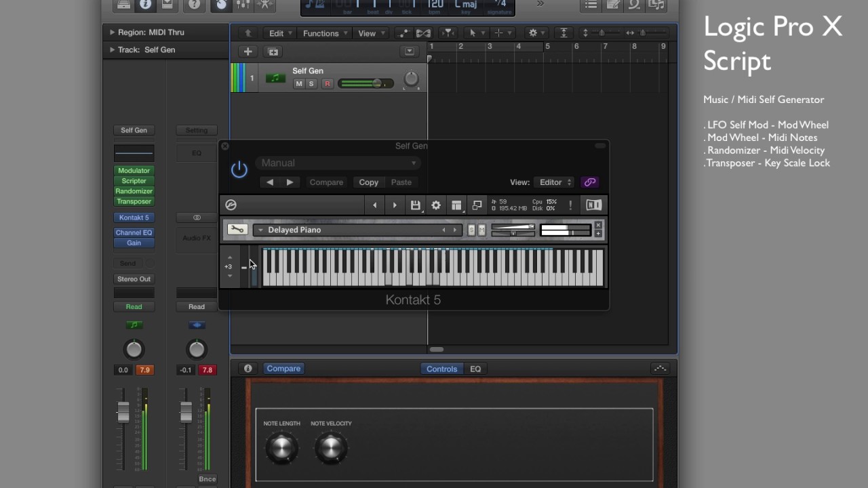Click the Copy button in plugin header

tap(369, 182)
